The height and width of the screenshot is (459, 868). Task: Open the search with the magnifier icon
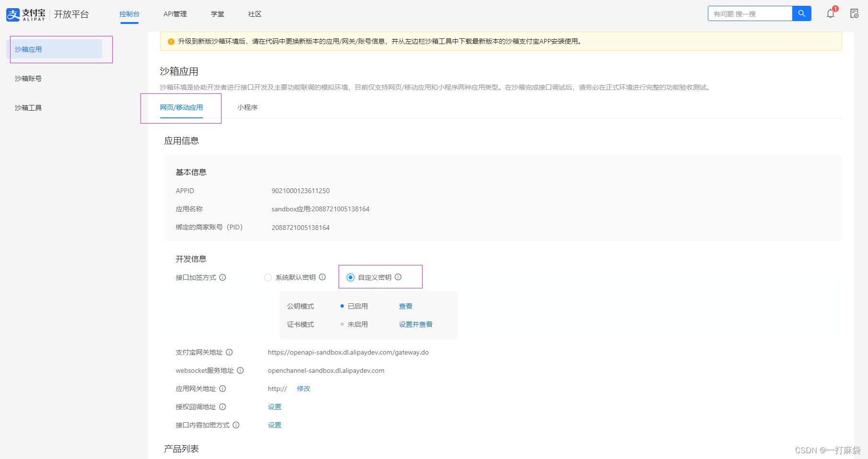[x=801, y=13]
